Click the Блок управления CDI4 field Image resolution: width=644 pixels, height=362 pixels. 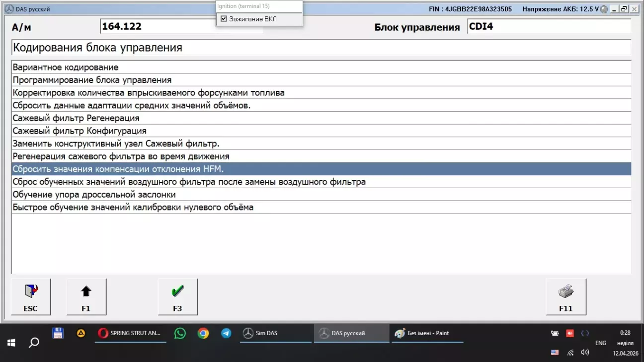pos(549,26)
